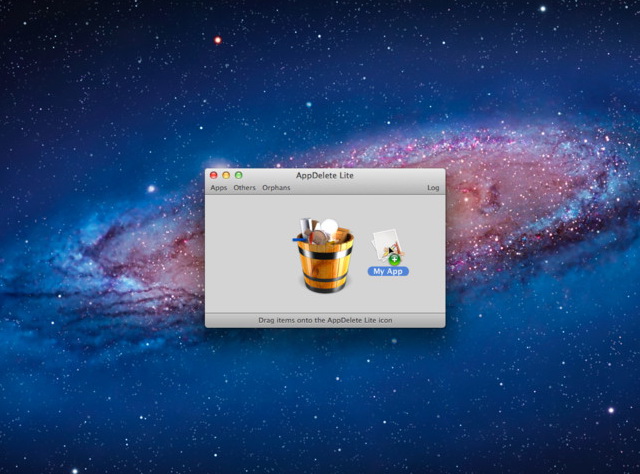Close the AppDelete Lite window
This screenshot has height=474, width=640.
coord(213,175)
